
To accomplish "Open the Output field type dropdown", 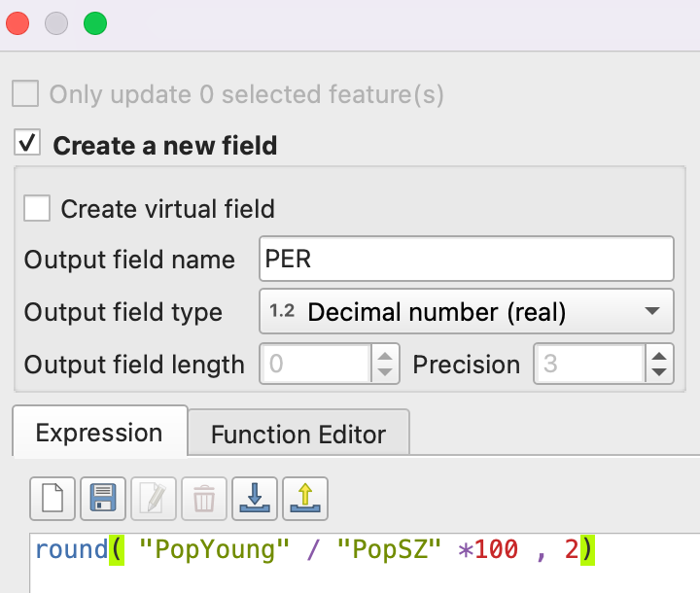I will pyautogui.click(x=467, y=312).
